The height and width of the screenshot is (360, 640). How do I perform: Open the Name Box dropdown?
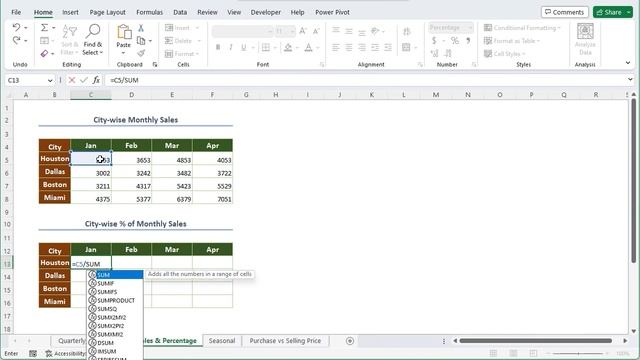pyautogui.click(x=50, y=80)
